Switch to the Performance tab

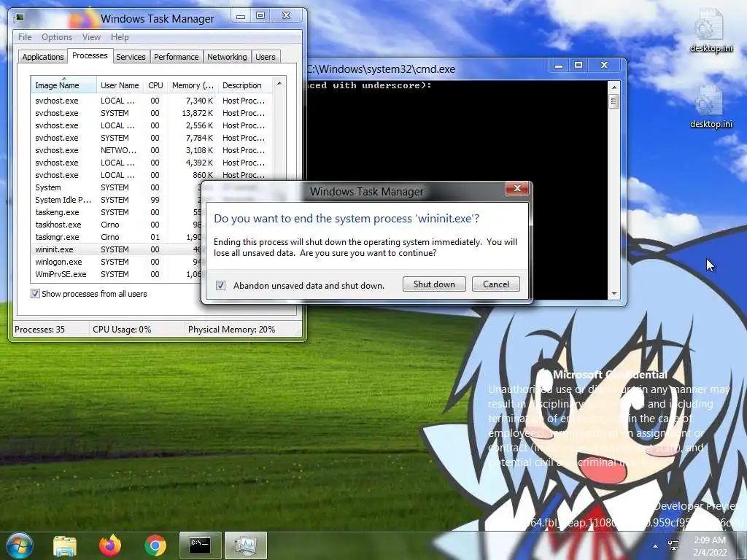tap(176, 57)
